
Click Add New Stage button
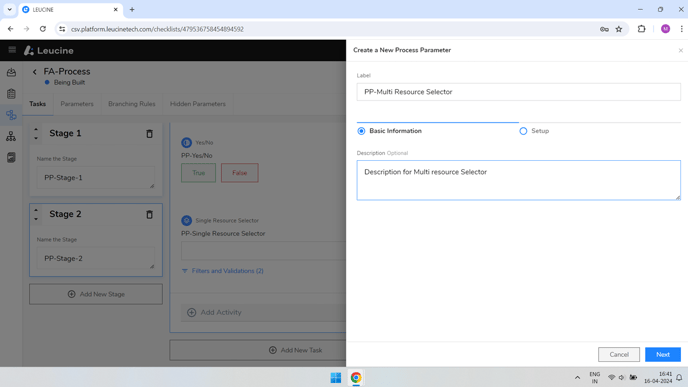[x=96, y=294]
